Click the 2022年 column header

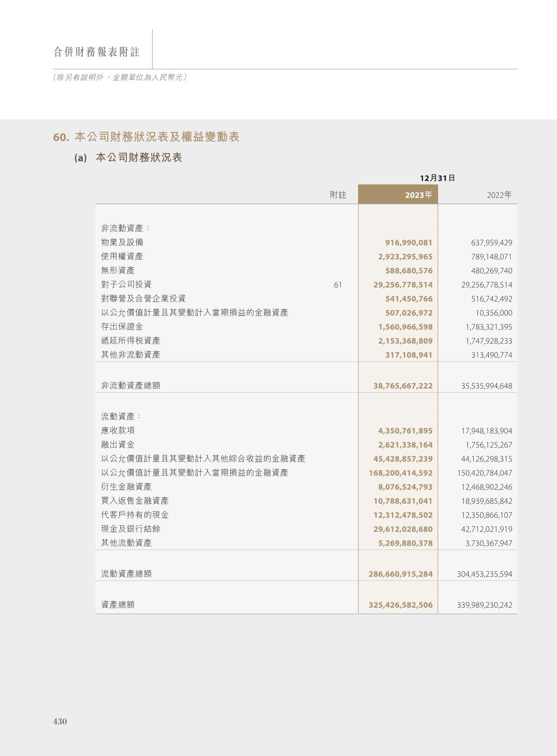pos(499,195)
